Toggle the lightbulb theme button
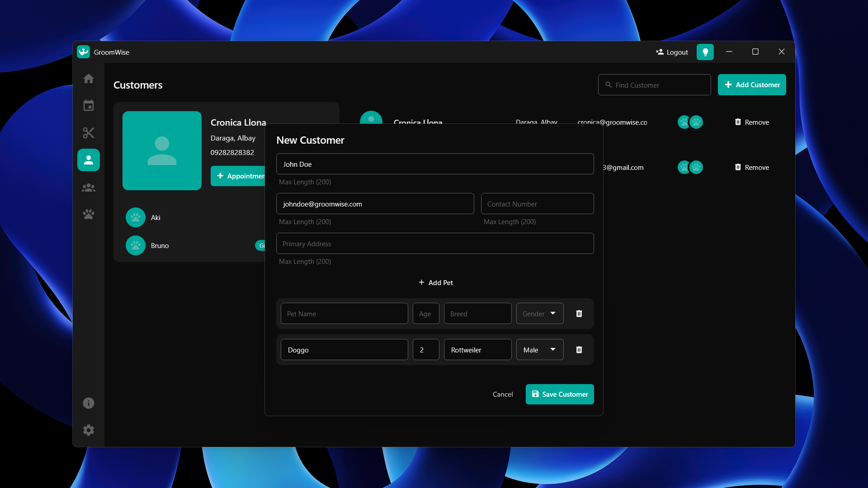This screenshot has height=488, width=868. point(705,52)
